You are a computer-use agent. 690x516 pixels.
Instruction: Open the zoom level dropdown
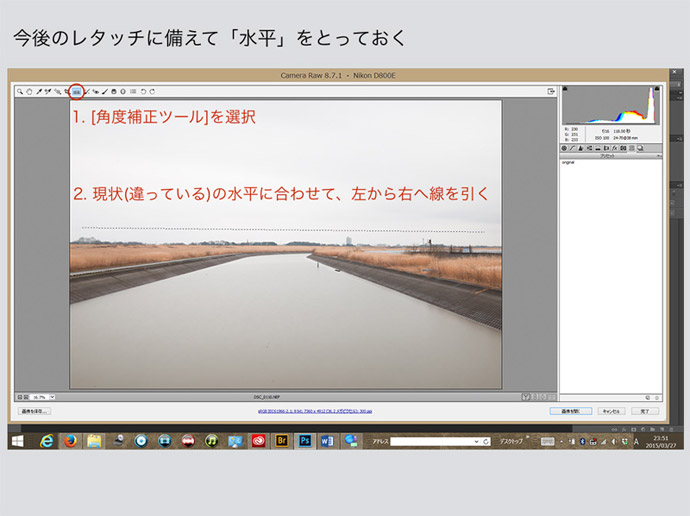52,397
